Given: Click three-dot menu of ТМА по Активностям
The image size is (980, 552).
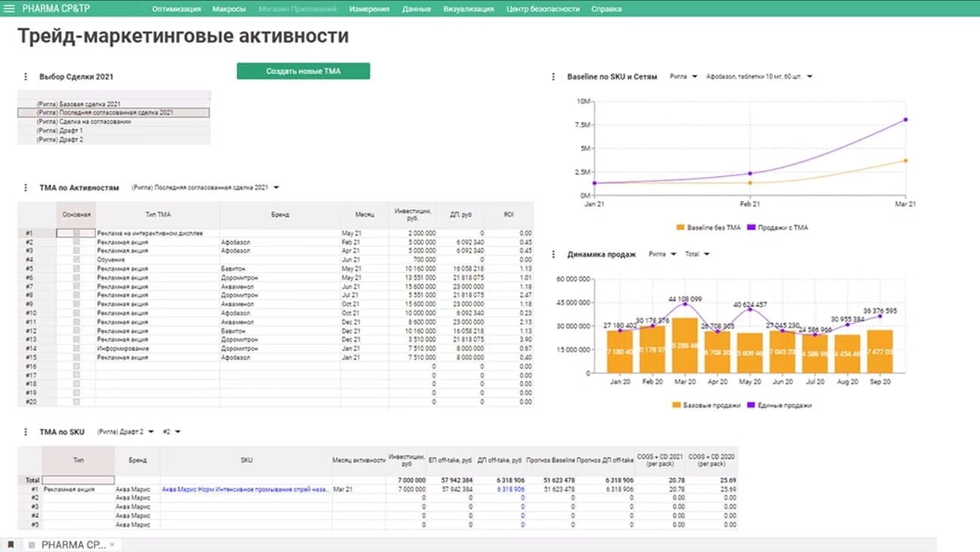Looking at the screenshot, I should click(x=25, y=188).
